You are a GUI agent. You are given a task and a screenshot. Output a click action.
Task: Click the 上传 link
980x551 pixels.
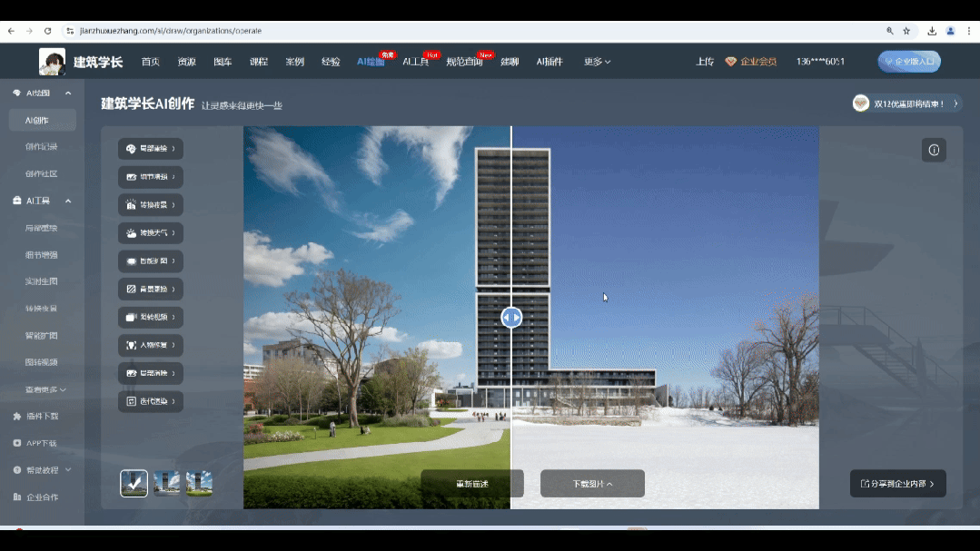tap(705, 61)
